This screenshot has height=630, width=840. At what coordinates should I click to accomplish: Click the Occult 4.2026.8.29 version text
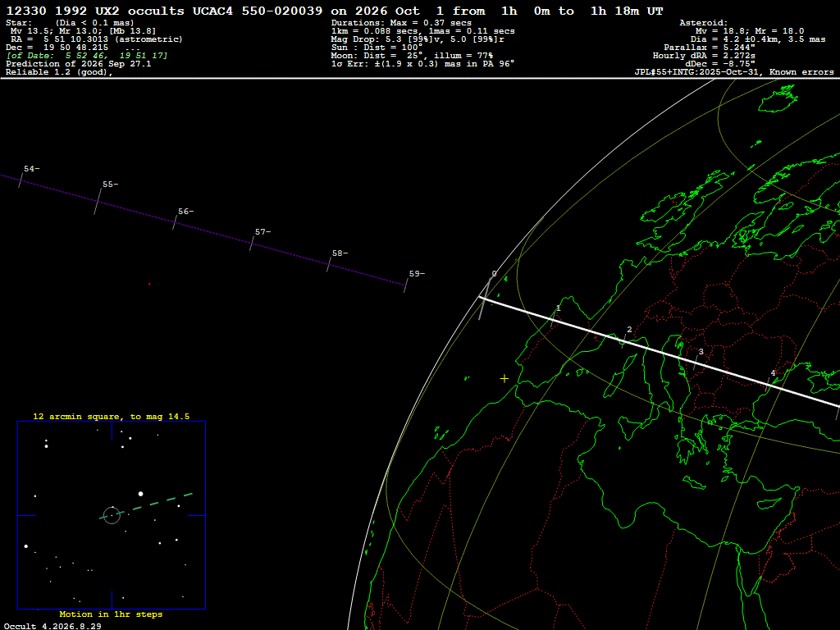tap(52, 626)
